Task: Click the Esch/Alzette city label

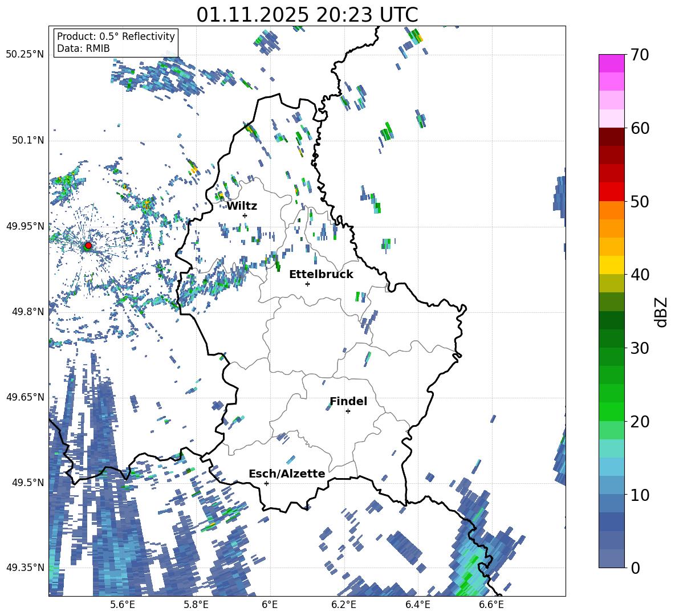Action: click(287, 474)
